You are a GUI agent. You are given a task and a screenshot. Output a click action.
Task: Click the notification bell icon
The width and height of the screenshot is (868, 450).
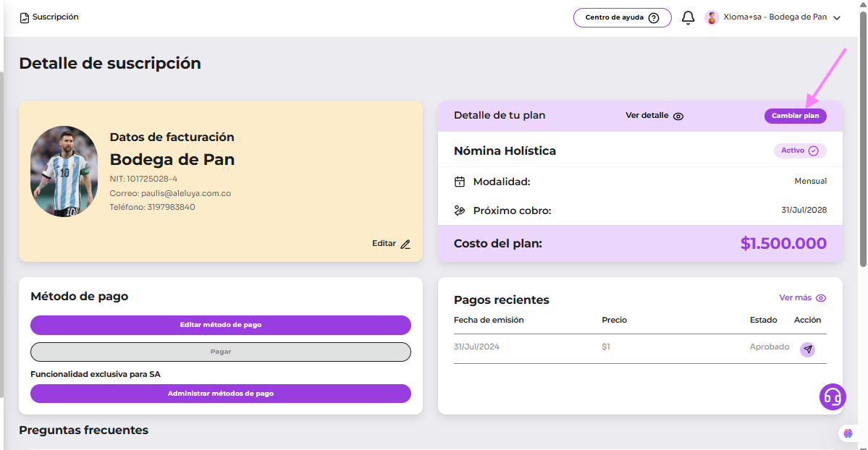(x=688, y=17)
